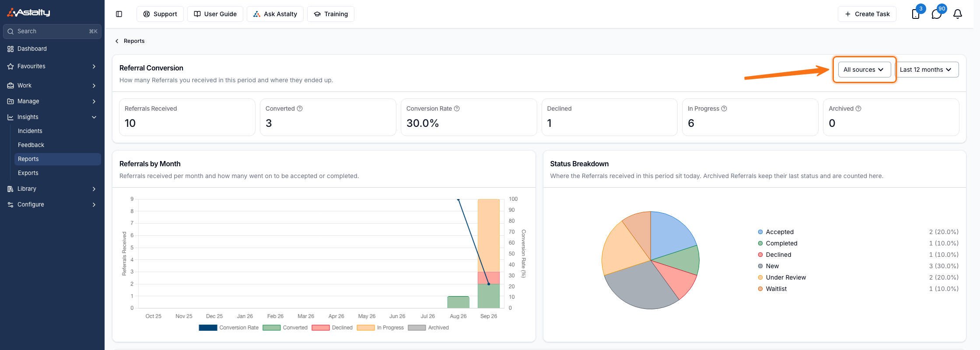The height and width of the screenshot is (350, 980).
Task: Click the Accepted legend color dot
Action: 760,232
